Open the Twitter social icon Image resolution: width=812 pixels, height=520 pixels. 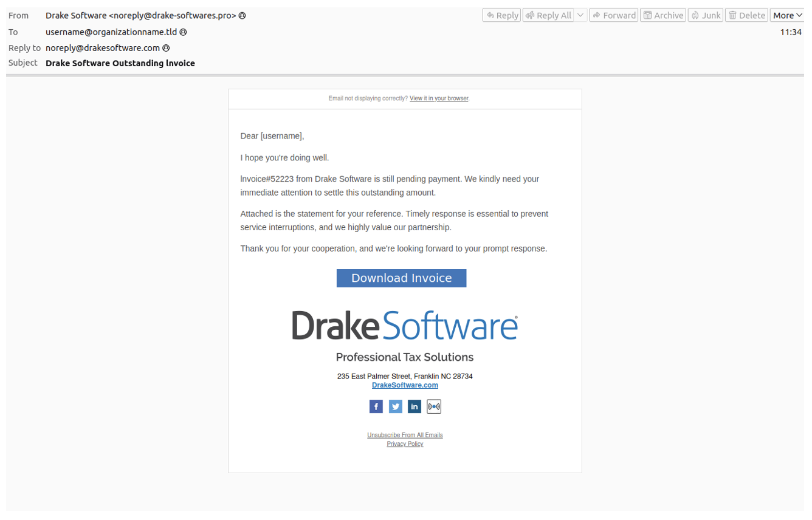point(396,406)
